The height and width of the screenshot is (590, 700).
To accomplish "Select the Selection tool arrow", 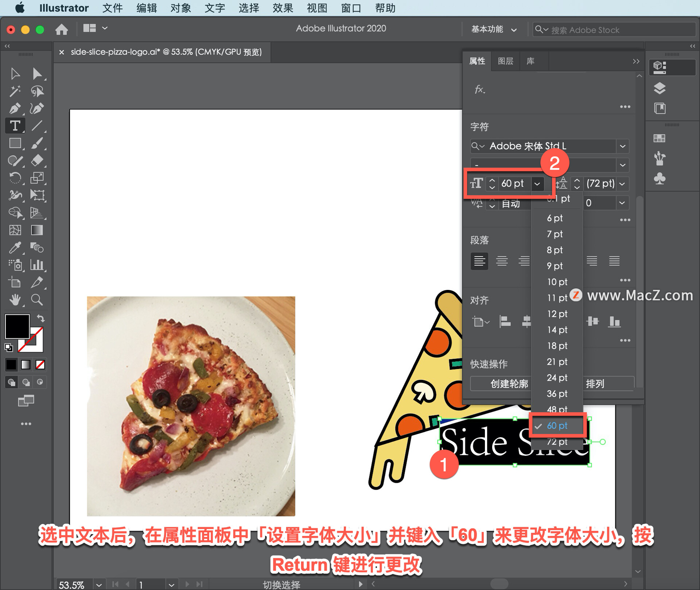I will tap(15, 74).
